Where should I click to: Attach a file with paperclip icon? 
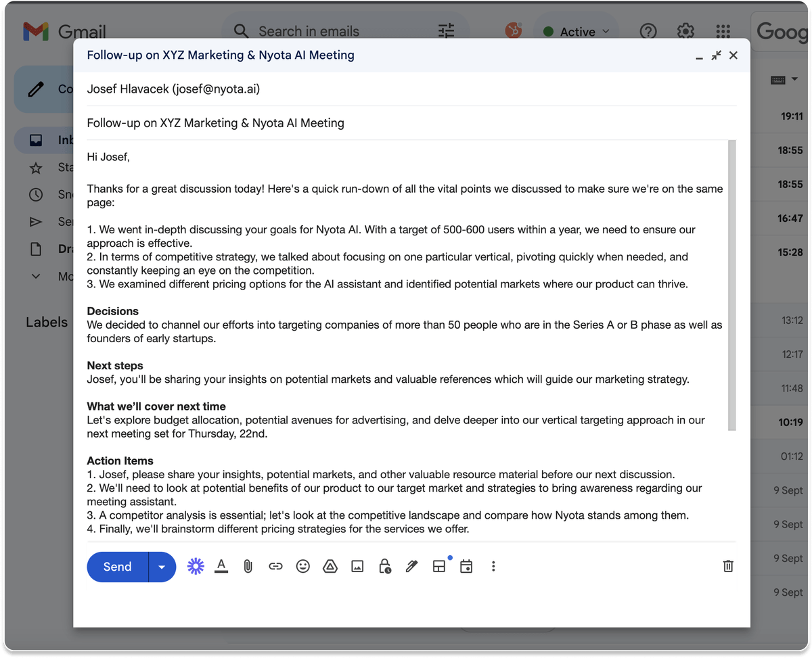248,567
